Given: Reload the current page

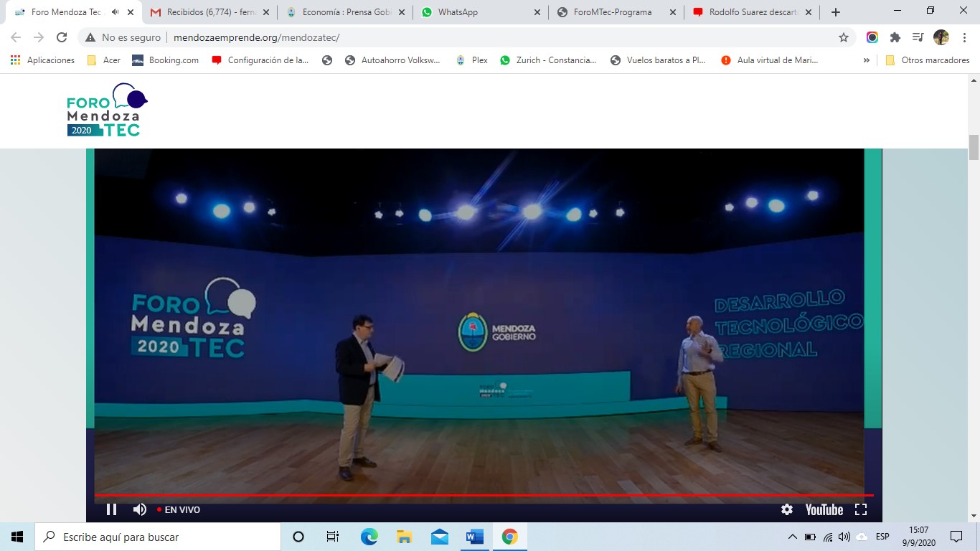Looking at the screenshot, I should tap(62, 37).
